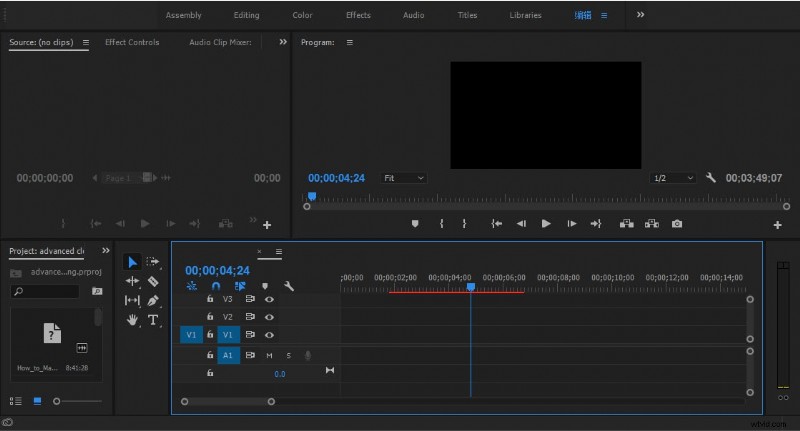This screenshot has height=431, width=800.
Task: Step back one frame in Program monitor
Action: click(521, 223)
